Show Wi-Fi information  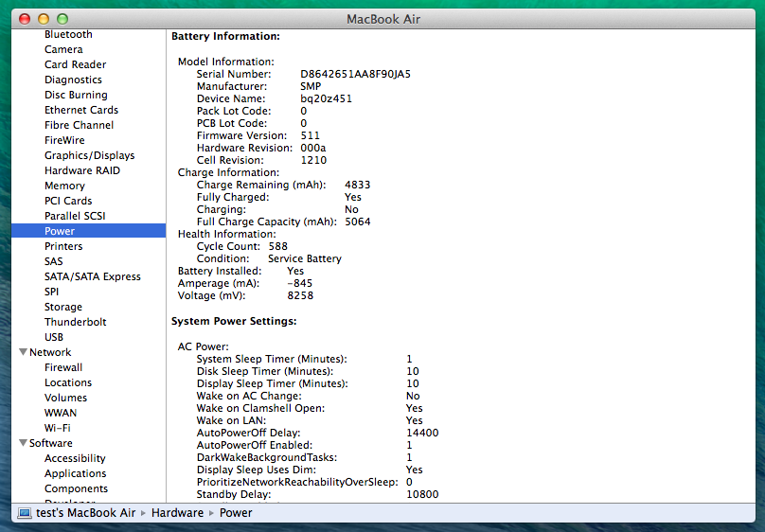pyautogui.click(x=58, y=428)
